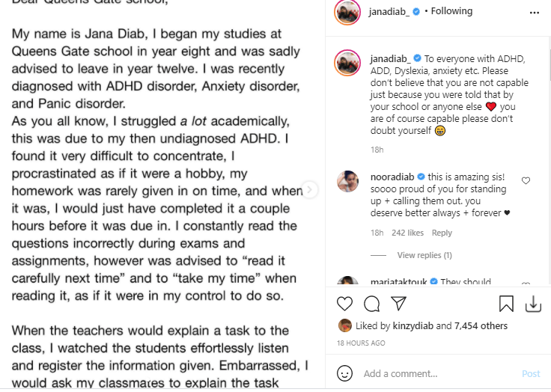Image resolution: width=551 pixels, height=392 pixels.
Task: Open janadiab_ profile picture in header
Action: (347, 13)
